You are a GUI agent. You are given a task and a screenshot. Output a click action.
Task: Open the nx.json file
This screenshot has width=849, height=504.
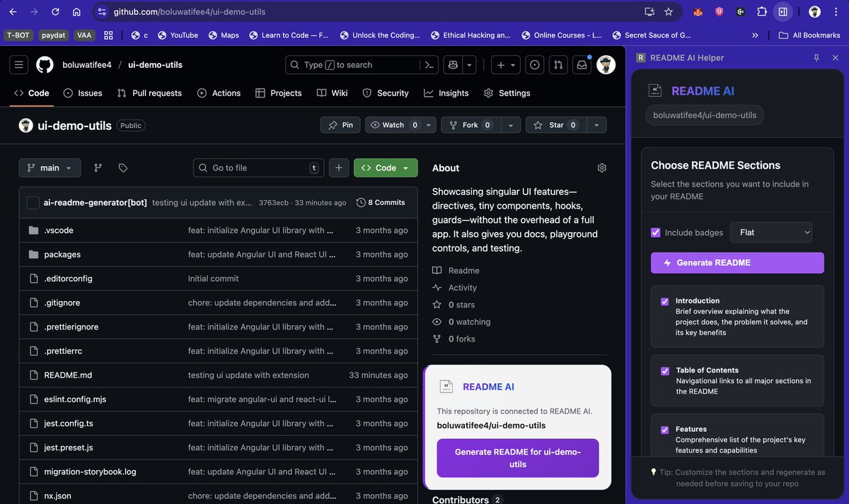pyautogui.click(x=57, y=496)
